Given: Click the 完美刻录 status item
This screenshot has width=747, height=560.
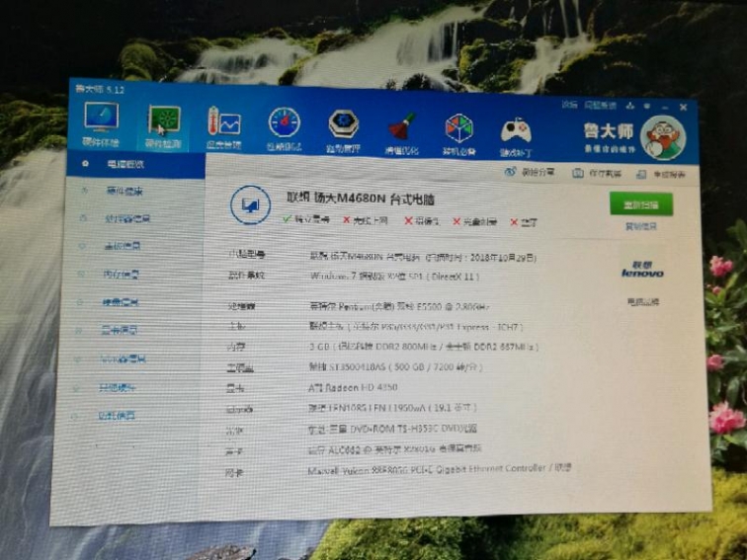Looking at the screenshot, I should [x=474, y=221].
